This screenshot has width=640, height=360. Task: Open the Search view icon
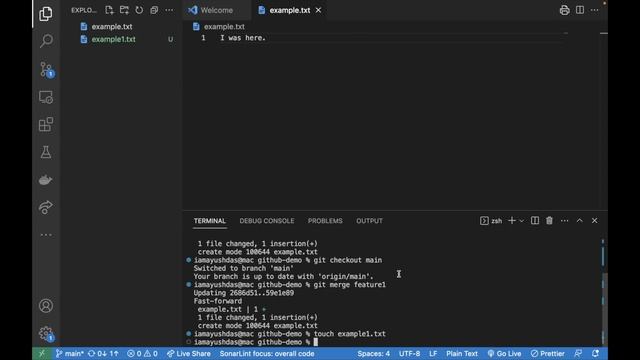46,41
